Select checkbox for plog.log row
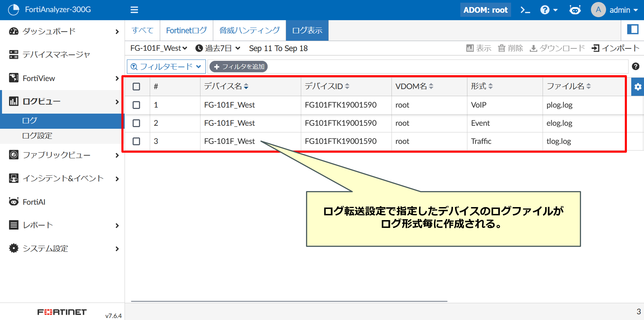The width and height of the screenshot is (644, 320). tap(136, 105)
